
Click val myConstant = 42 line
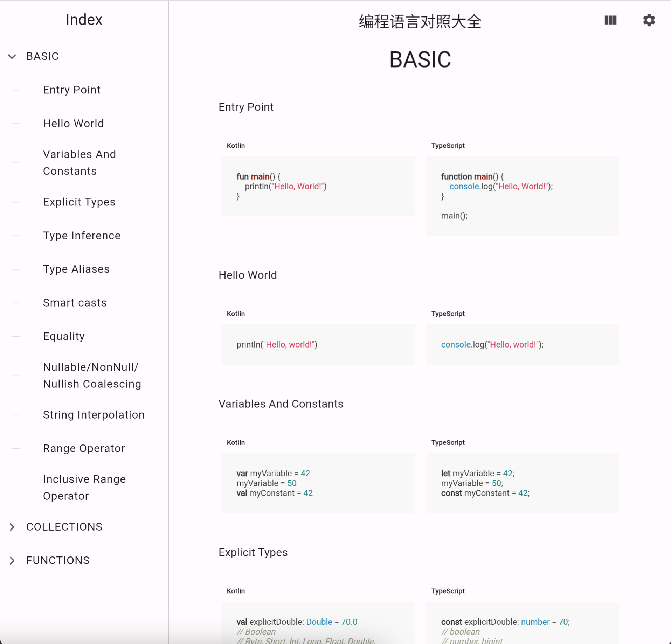pyautogui.click(x=275, y=493)
